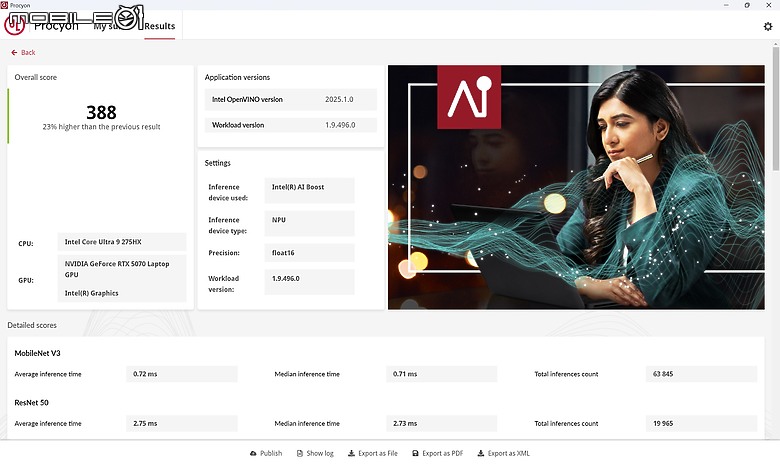Click Workload version 1.9.496.0 in Settings
Image resolution: width=780 pixels, height=466 pixels.
(x=309, y=281)
